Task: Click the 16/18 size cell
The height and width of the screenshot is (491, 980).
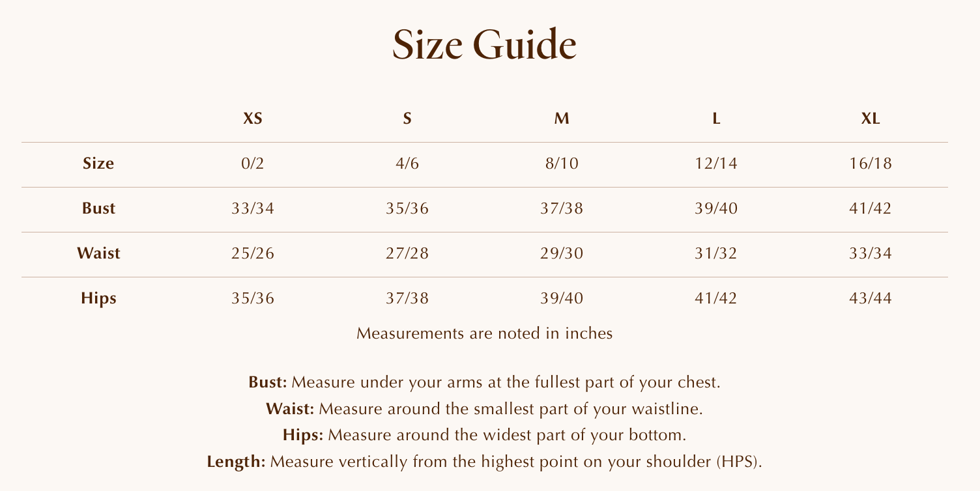Action: (x=871, y=163)
